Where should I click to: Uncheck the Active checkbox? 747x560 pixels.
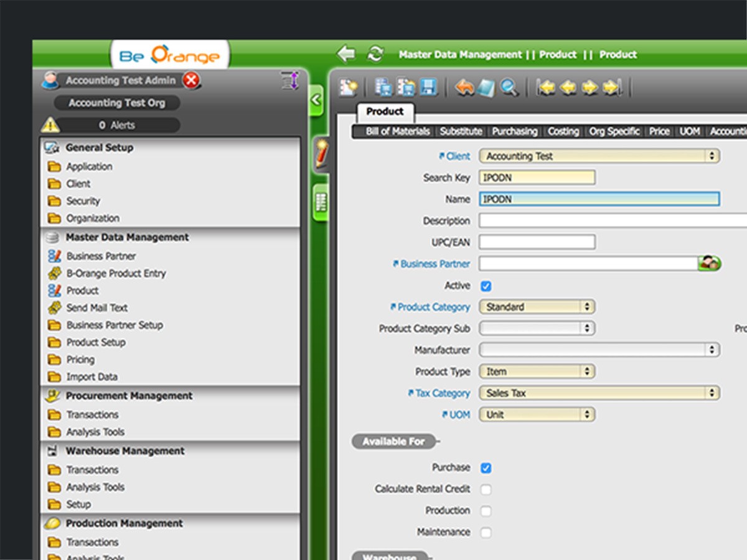(486, 286)
